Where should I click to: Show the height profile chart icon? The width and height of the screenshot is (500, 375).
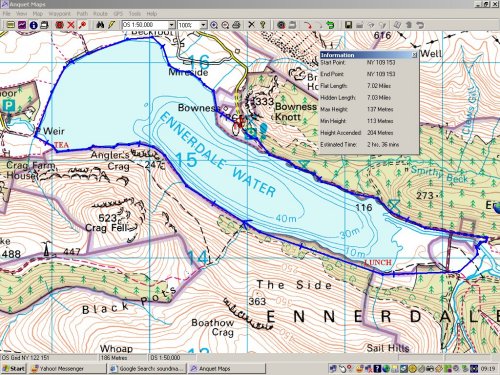coord(22,25)
